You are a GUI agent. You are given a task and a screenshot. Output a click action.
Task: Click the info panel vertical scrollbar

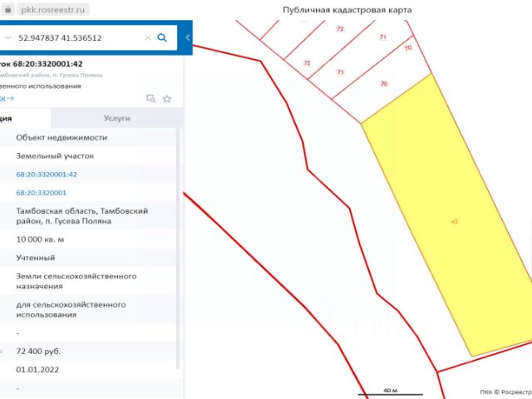tap(178, 249)
